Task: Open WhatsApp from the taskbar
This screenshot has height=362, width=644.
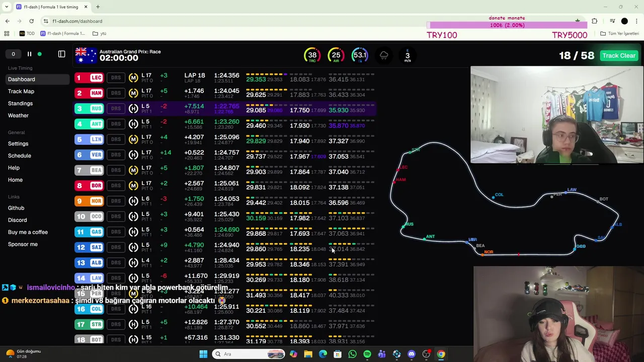Action: coord(352,354)
